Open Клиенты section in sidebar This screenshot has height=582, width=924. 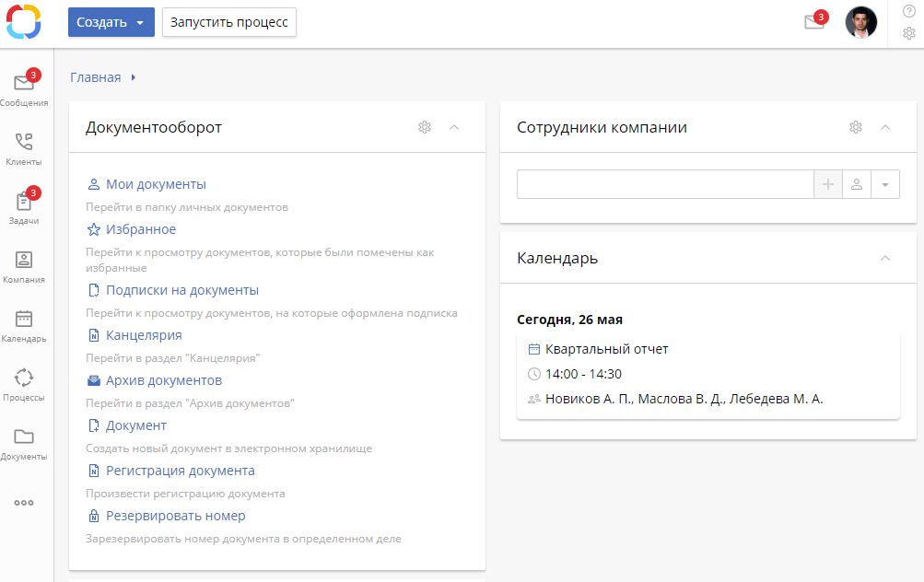[24, 148]
